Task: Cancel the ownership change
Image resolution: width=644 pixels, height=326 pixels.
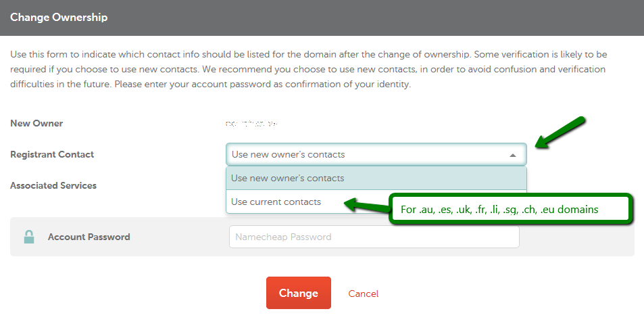Action: tap(364, 294)
